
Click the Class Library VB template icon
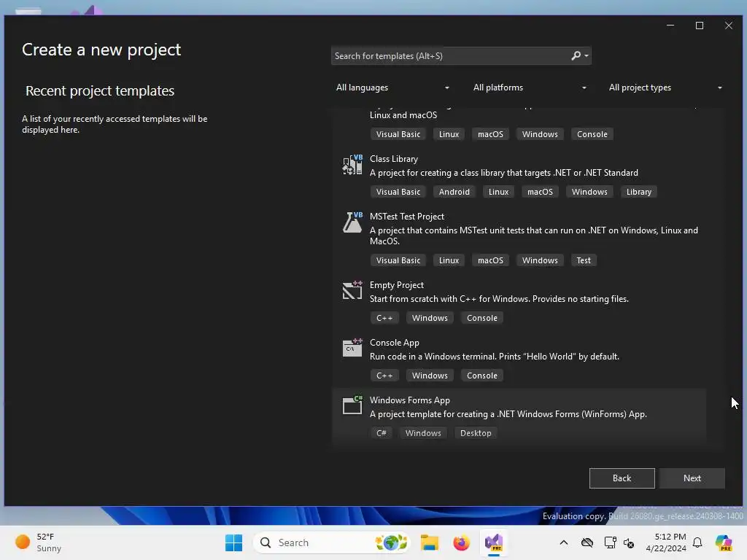(x=352, y=165)
